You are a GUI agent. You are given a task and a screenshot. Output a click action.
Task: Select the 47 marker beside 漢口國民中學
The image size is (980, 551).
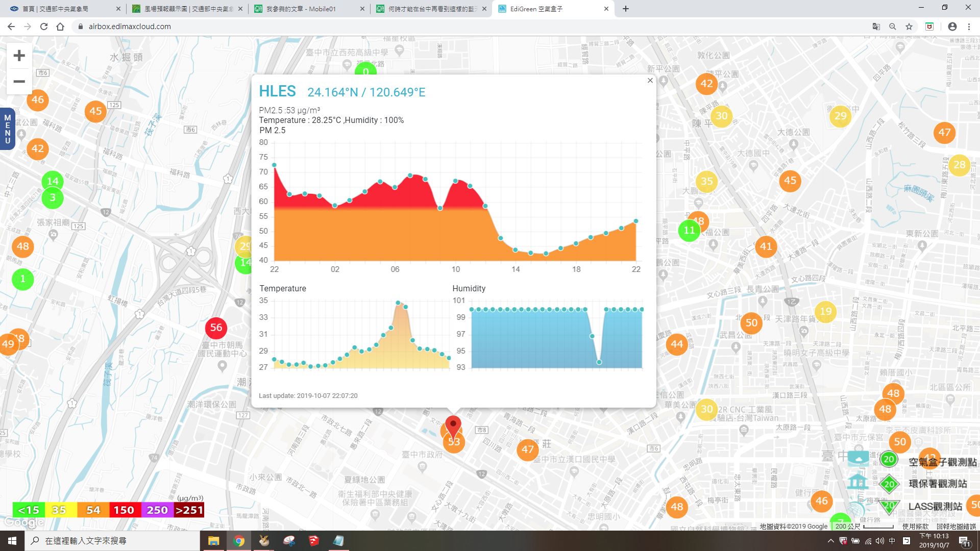coord(528,449)
